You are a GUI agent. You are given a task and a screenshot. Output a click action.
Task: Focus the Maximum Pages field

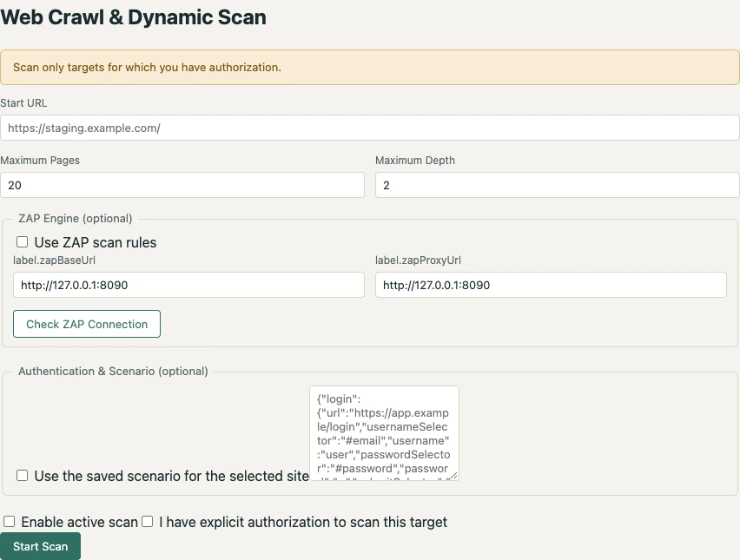[182, 185]
